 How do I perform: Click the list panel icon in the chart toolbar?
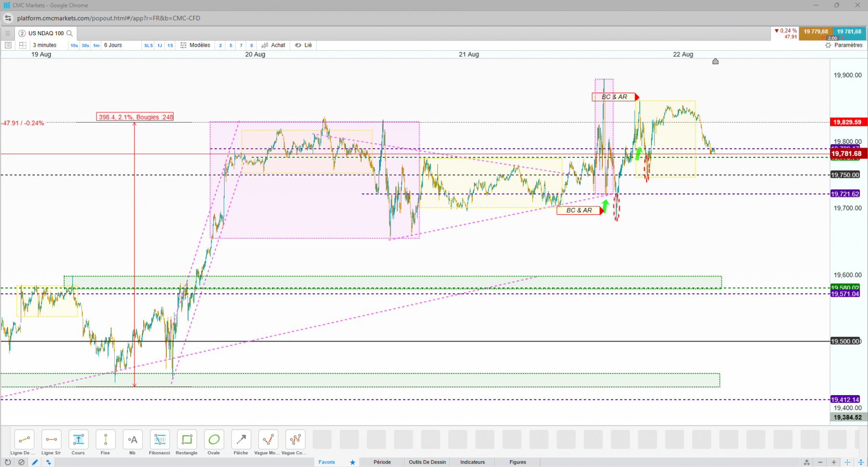(8, 45)
